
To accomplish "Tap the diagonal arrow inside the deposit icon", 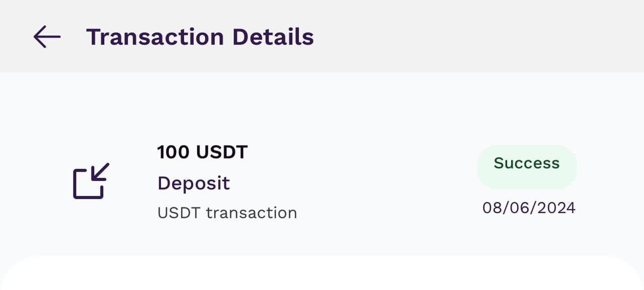I will (100, 173).
